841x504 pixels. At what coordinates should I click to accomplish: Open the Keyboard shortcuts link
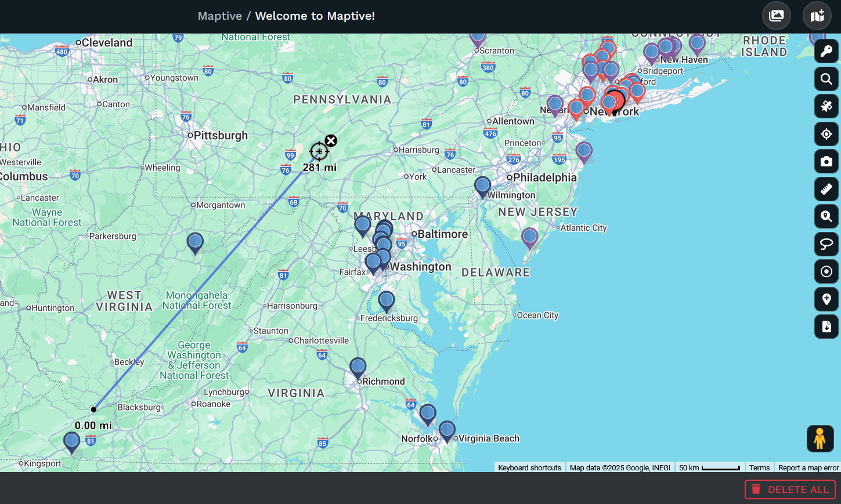click(x=529, y=467)
